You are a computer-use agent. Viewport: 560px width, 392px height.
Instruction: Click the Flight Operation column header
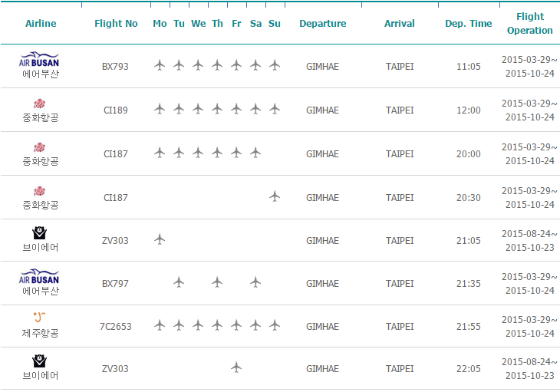pyautogui.click(x=529, y=24)
